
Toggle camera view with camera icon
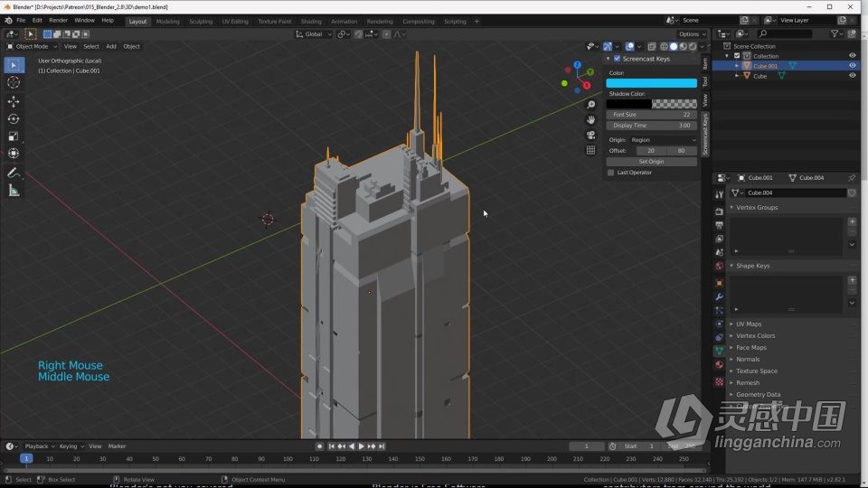click(590, 135)
